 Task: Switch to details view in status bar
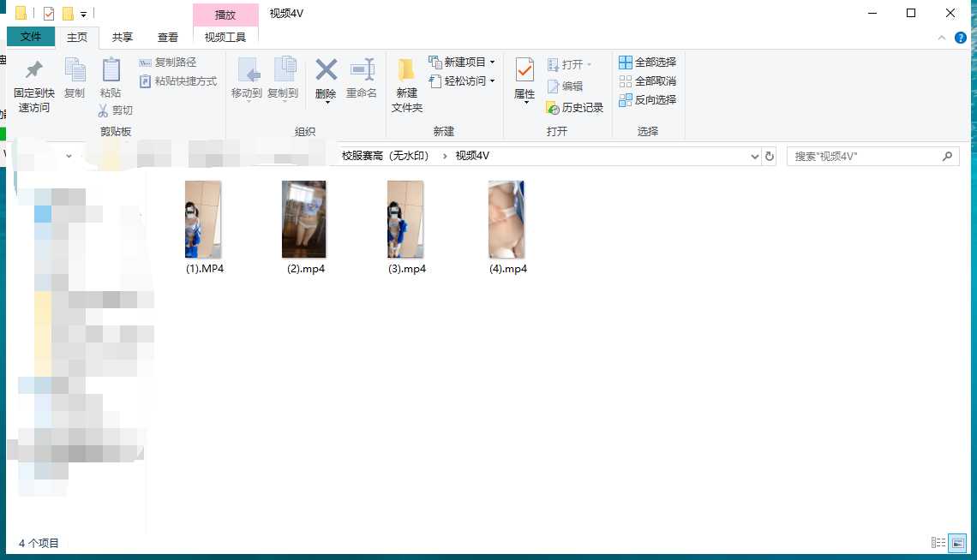[x=938, y=543]
